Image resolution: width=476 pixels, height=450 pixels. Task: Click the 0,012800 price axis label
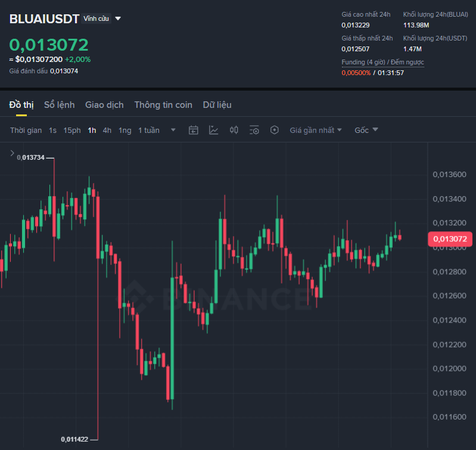point(449,272)
